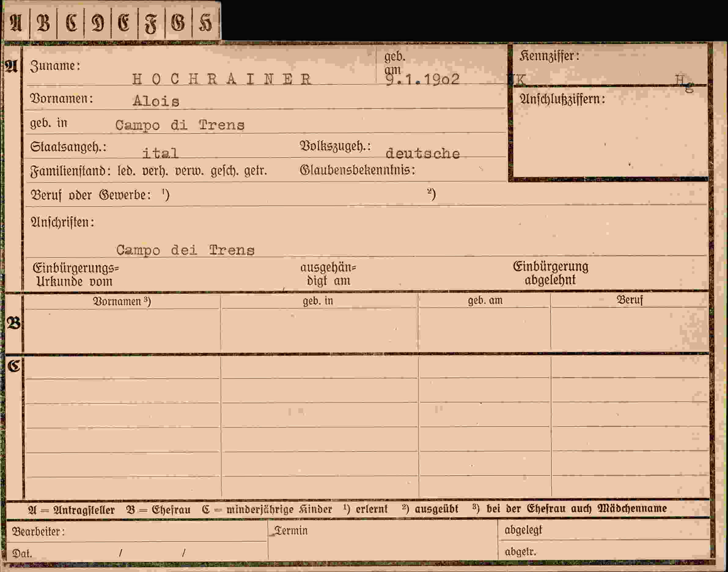
Task: Click the 'Vornamen:' label in section A
Action: coord(62,98)
